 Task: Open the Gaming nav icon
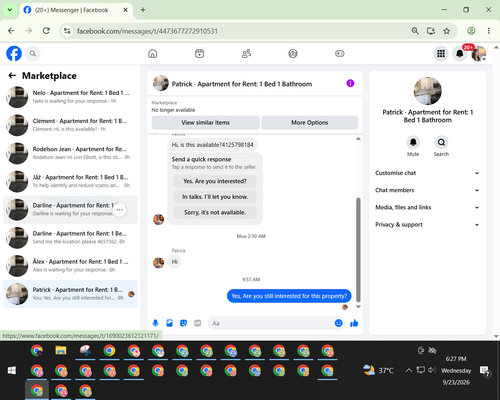[x=340, y=53]
